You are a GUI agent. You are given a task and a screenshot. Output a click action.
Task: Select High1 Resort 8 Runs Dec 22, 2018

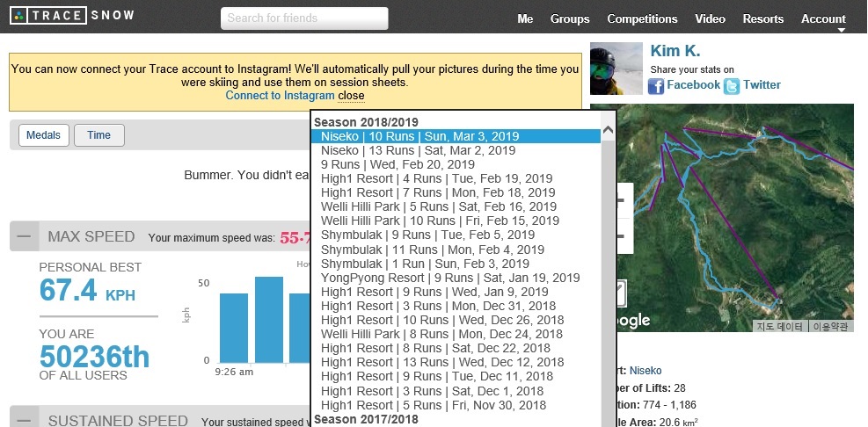point(456,349)
